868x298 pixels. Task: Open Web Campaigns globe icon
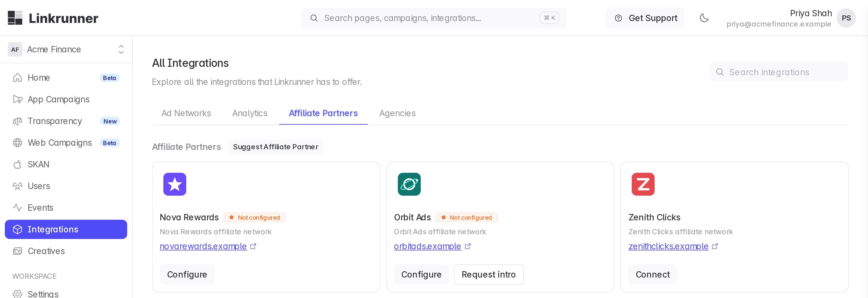tap(17, 143)
